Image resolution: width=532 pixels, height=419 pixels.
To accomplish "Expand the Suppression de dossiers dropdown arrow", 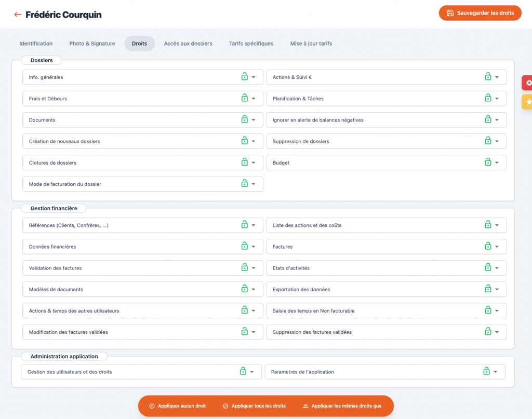I will click(x=497, y=141).
